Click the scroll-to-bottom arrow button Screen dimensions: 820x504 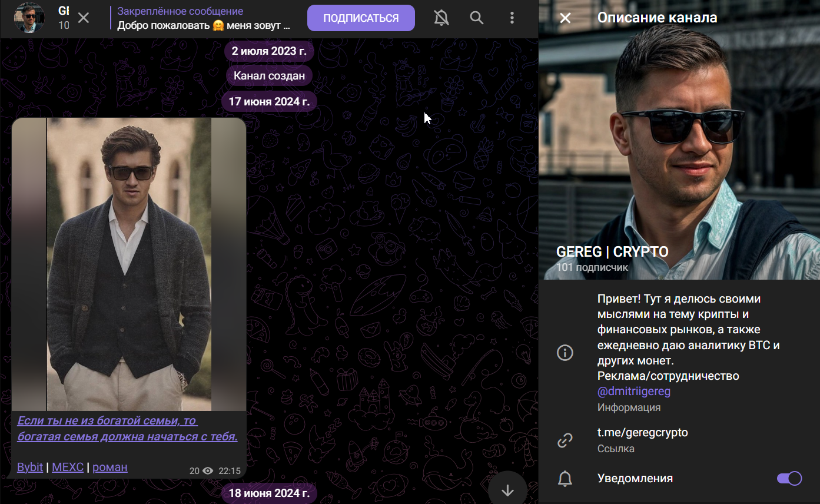pyautogui.click(x=507, y=490)
